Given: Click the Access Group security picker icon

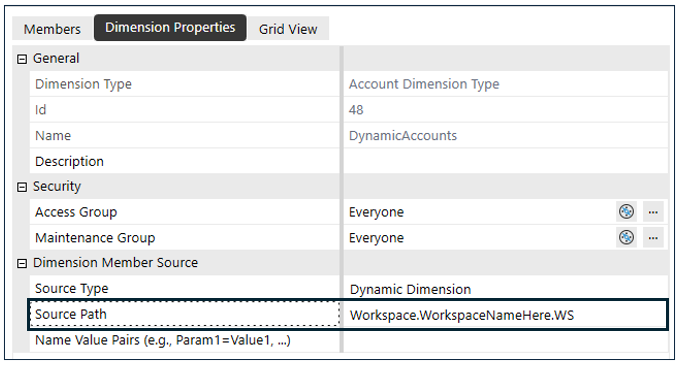Looking at the screenshot, I should click(x=626, y=212).
